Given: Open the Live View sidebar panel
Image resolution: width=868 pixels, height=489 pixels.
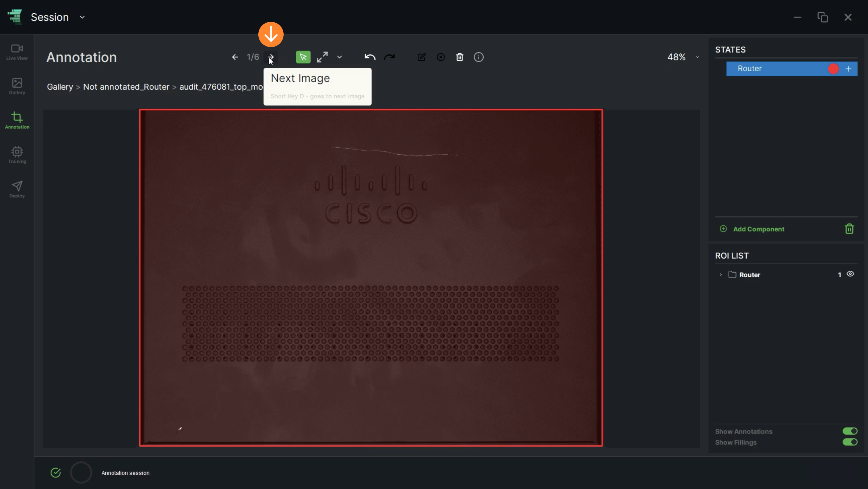Looking at the screenshot, I should [x=17, y=52].
